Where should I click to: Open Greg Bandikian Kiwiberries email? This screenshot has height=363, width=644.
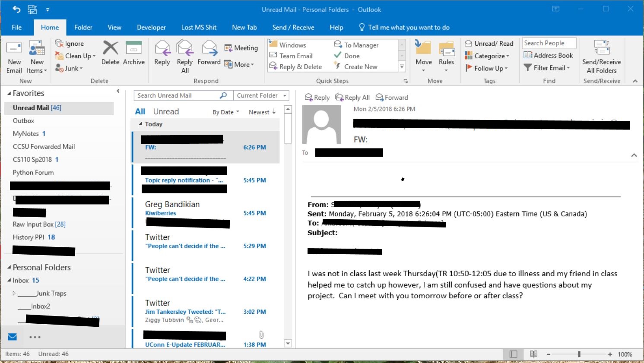(205, 213)
